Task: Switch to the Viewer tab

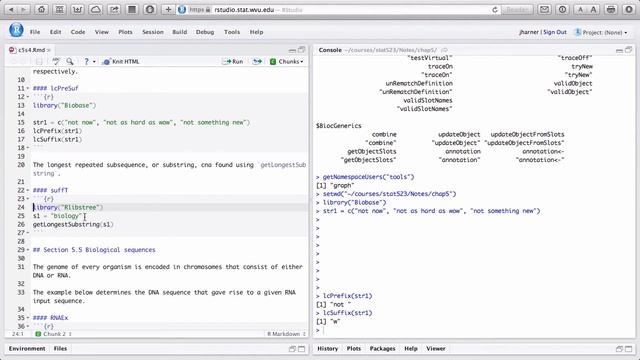Action: (436, 349)
